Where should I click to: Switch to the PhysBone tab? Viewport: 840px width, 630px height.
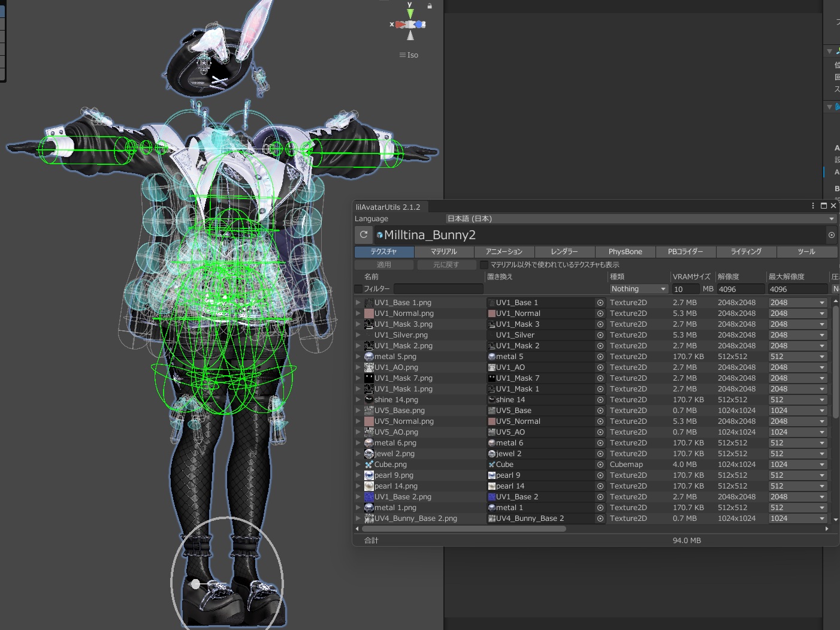625,252
